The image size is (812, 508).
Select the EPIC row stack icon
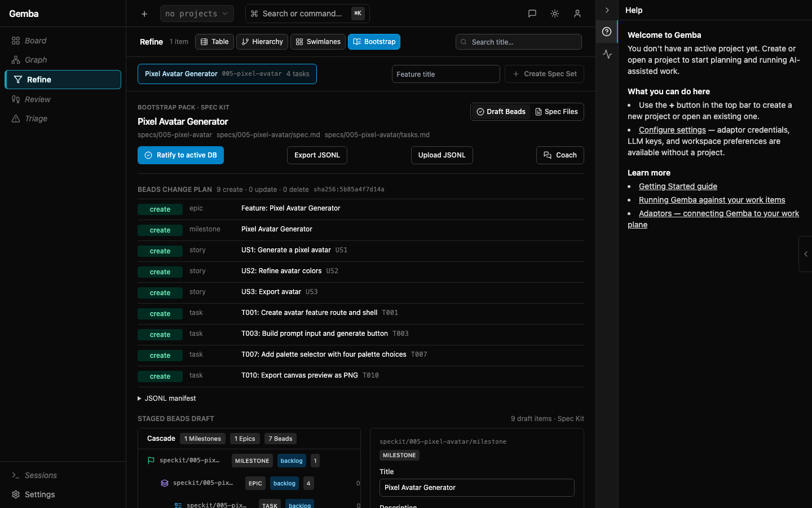165,483
